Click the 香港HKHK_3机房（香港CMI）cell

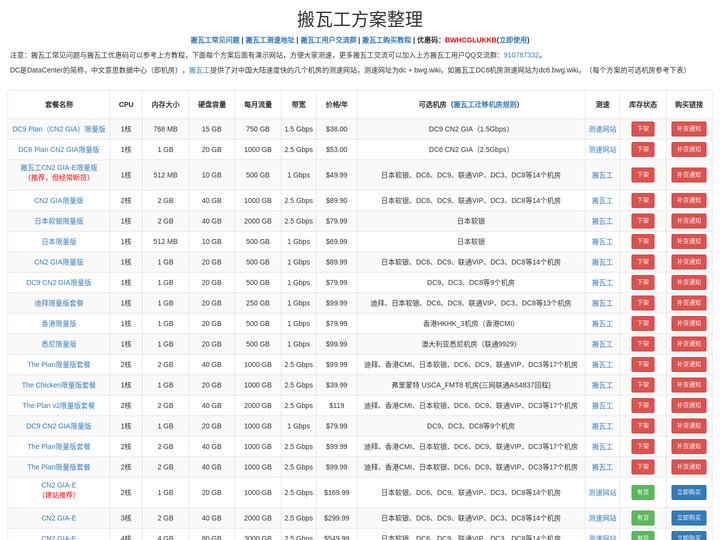(x=471, y=324)
